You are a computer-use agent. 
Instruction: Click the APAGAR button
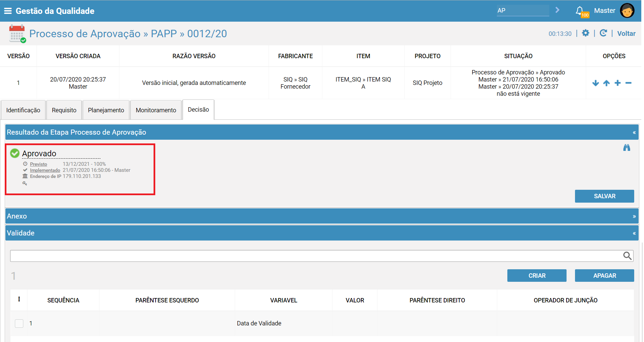point(604,276)
